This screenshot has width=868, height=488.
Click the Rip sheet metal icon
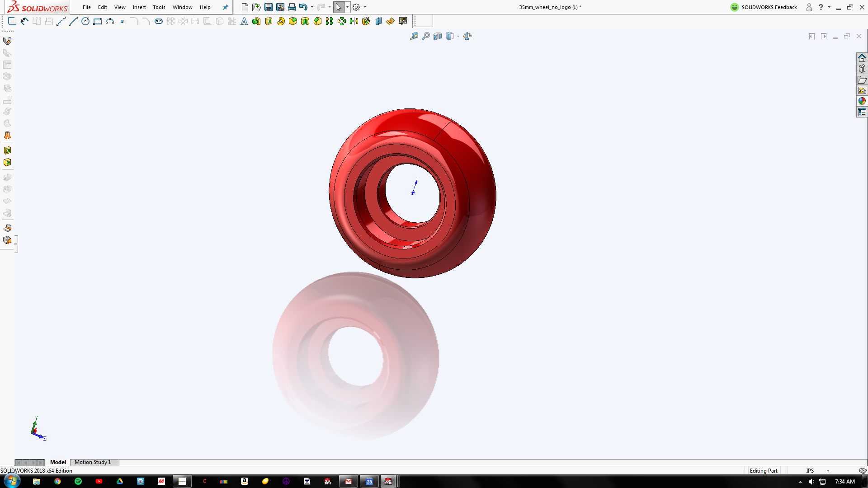click(x=7, y=240)
